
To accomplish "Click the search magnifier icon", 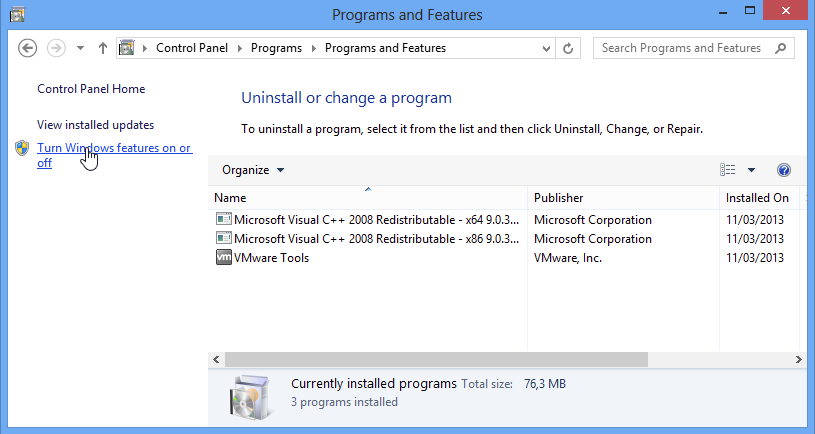I will tap(780, 48).
